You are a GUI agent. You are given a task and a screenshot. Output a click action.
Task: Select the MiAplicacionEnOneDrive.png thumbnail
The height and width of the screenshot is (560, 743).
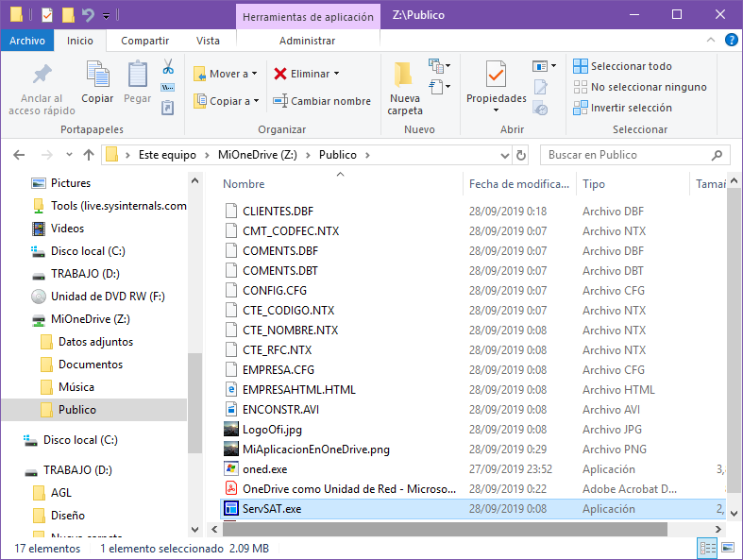click(230, 450)
